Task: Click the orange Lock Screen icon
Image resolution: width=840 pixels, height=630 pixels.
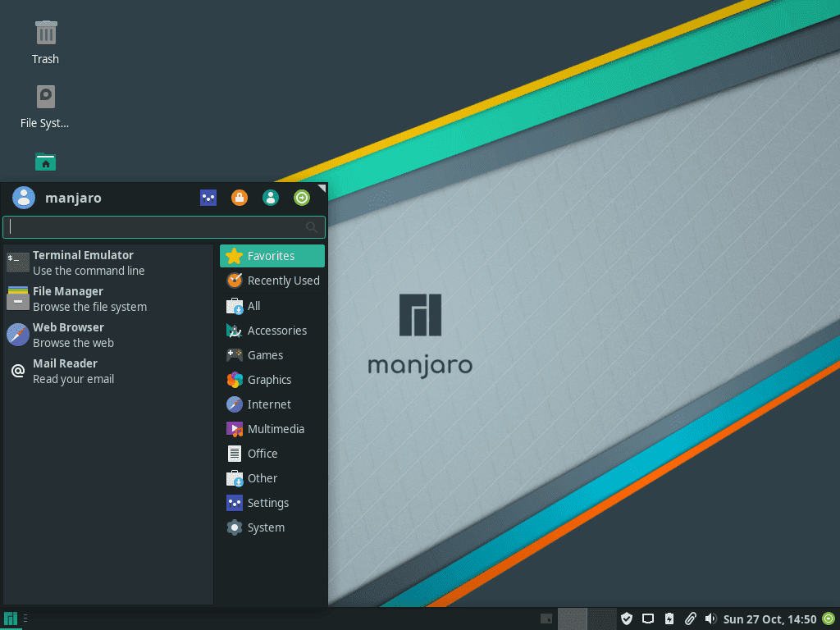Action: (x=240, y=198)
